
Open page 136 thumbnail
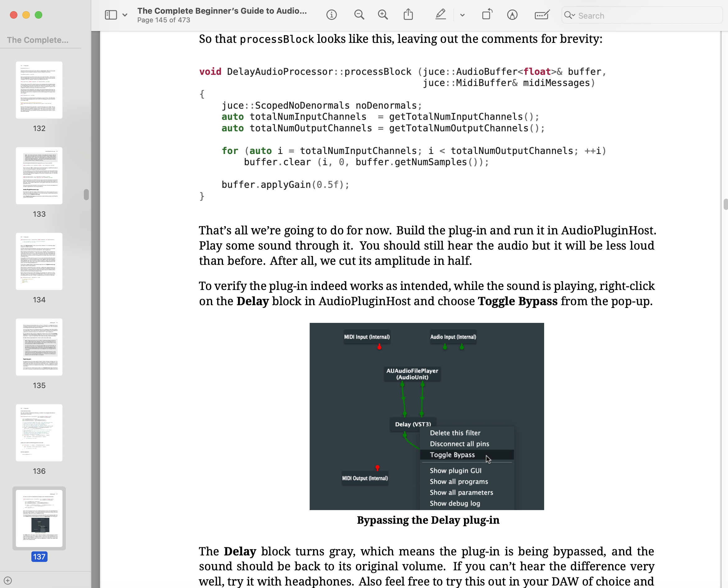point(39,432)
